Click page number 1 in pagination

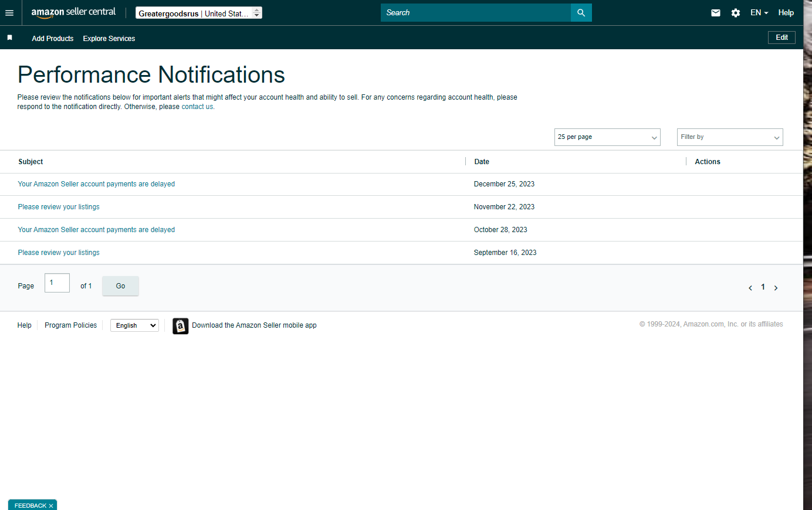[x=763, y=287]
